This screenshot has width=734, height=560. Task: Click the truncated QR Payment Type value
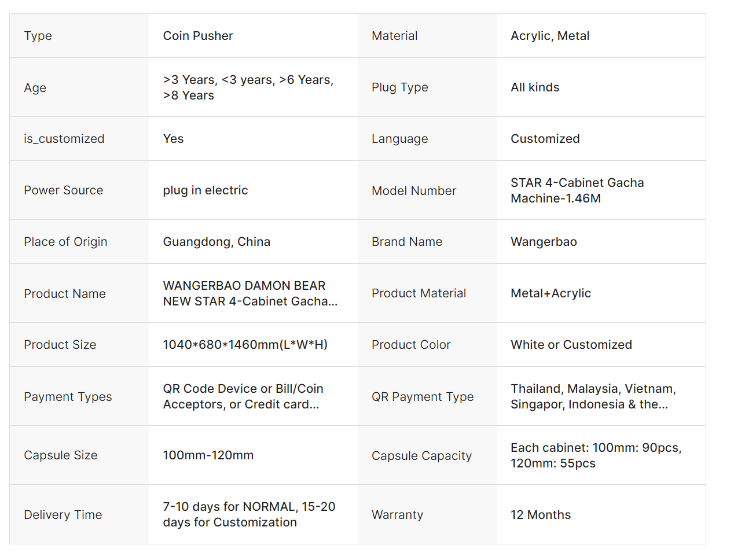[593, 396]
